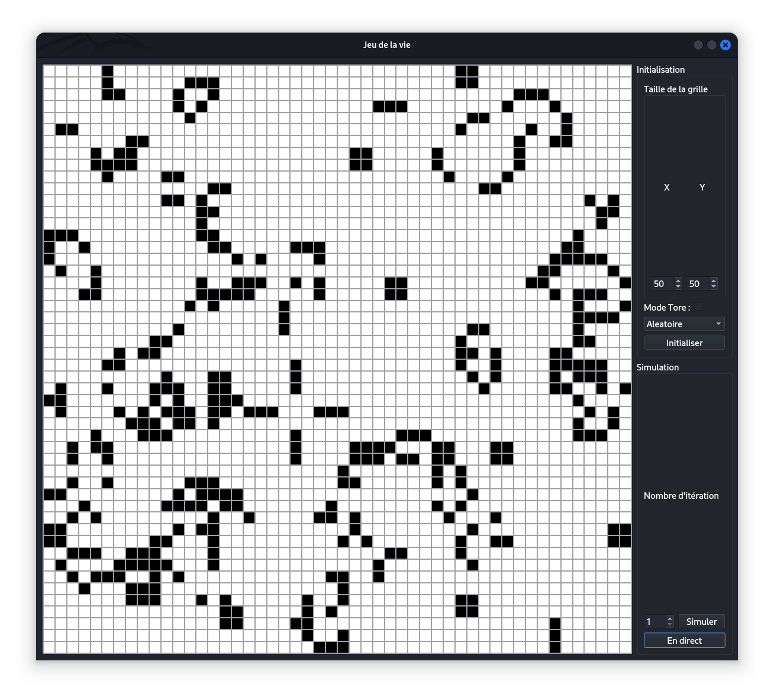The image size is (774, 700).
Task: Select the iteration number input field
Action: click(654, 621)
